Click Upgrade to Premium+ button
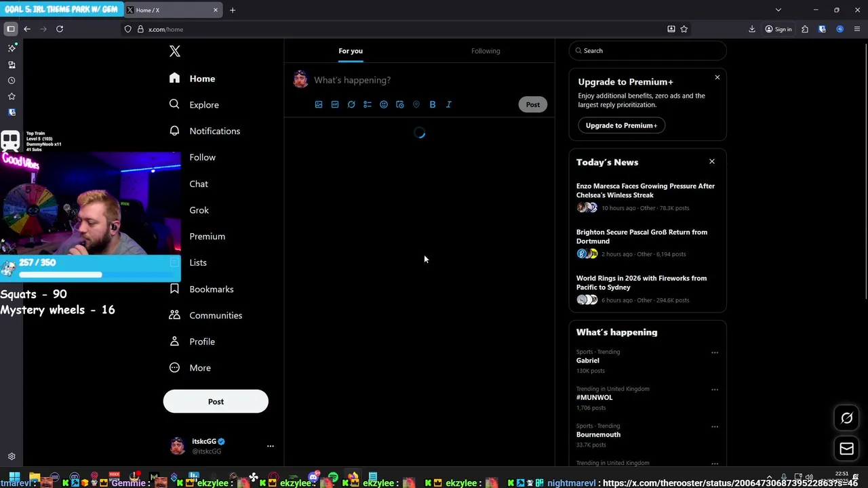The height and width of the screenshot is (488, 868). tap(621, 125)
